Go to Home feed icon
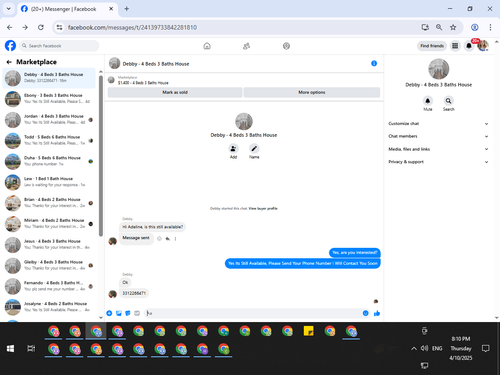Image resolution: width=500 pixels, height=375 pixels. coord(207,46)
